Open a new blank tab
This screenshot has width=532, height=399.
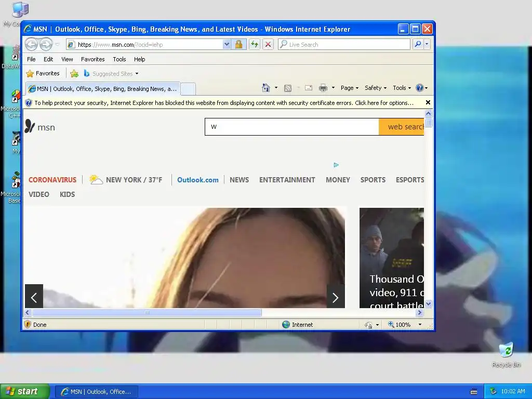pos(188,89)
